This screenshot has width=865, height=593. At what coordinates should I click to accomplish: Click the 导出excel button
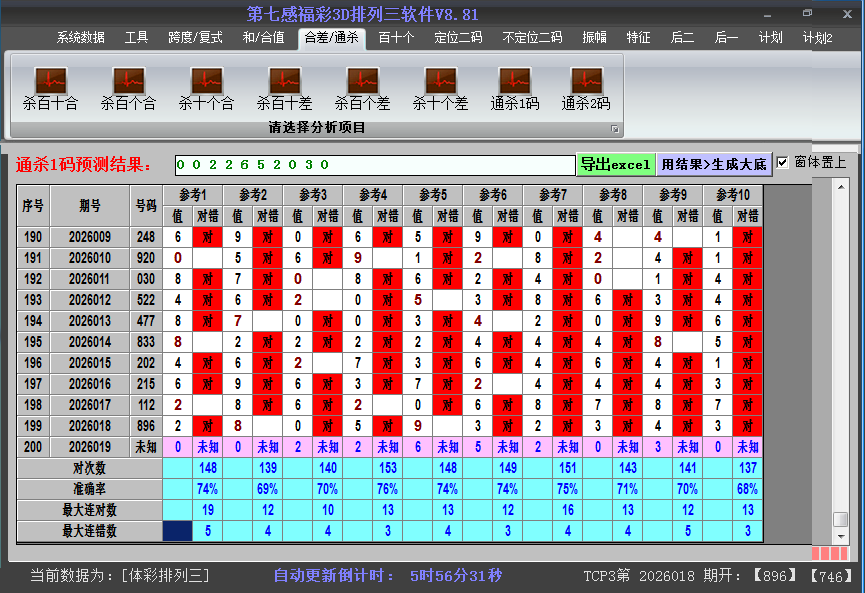click(x=616, y=165)
